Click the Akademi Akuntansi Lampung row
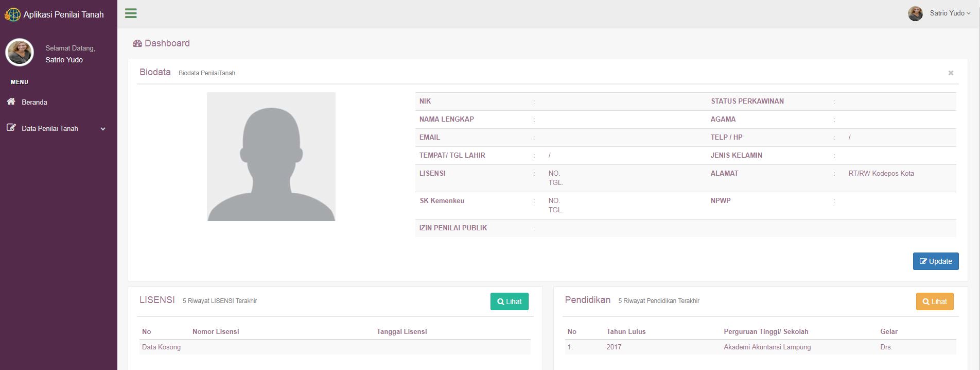 point(767,347)
